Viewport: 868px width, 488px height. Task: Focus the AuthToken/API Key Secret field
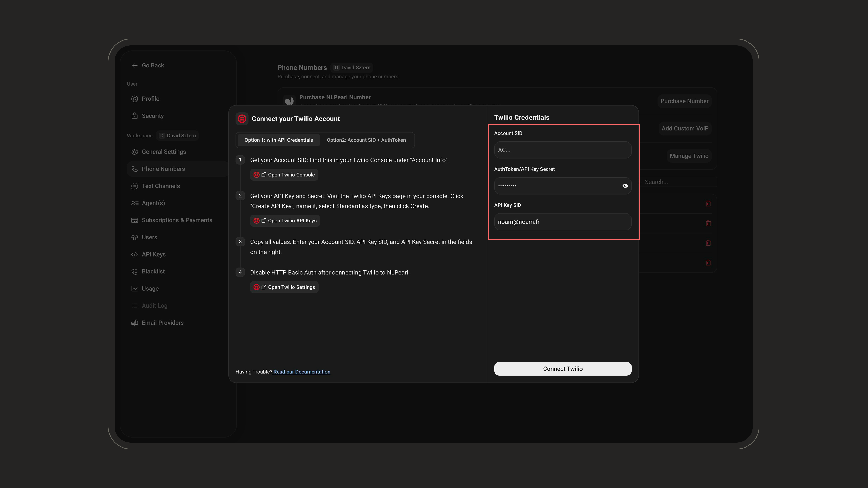[563, 186]
